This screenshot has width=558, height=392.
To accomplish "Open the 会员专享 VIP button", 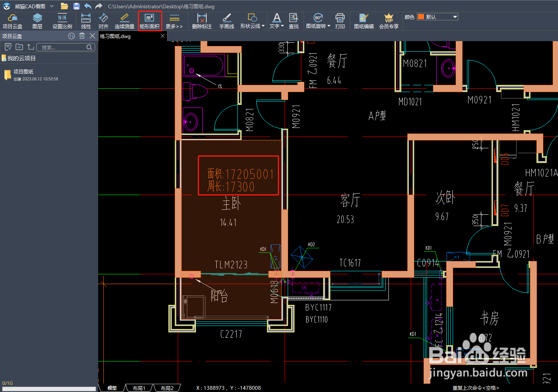I will pyautogui.click(x=389, y=21).
